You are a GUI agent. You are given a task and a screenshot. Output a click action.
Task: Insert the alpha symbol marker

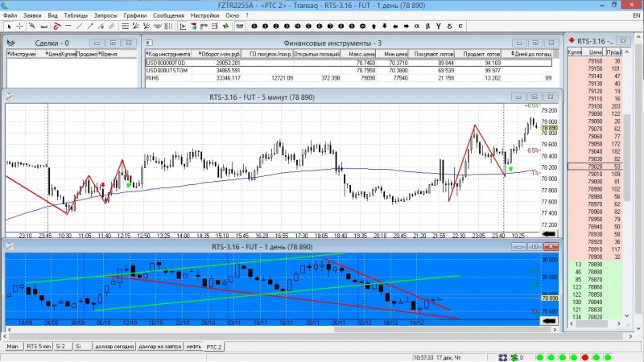pyautogui.click(x=417, y=27)
